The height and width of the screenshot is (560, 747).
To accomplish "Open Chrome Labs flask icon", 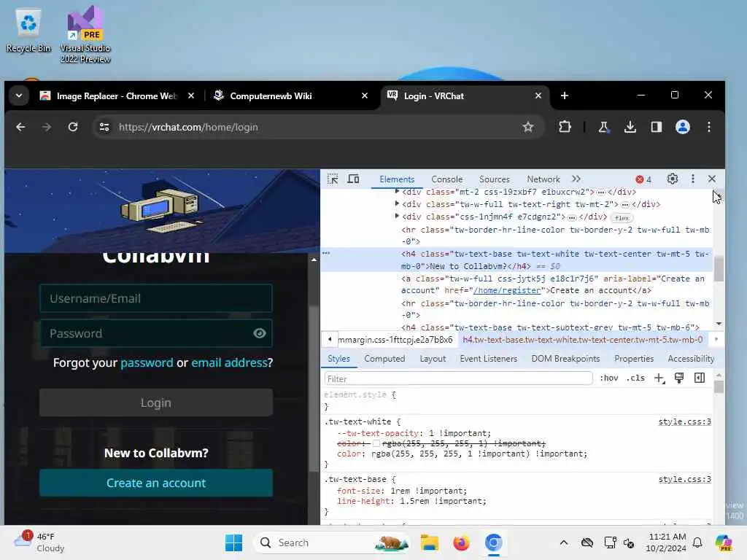I will (x=603, y=127).
